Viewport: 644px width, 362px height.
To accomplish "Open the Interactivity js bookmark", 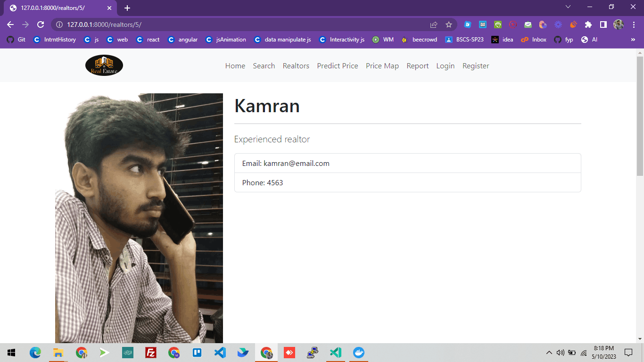I will tap(342, 40).
